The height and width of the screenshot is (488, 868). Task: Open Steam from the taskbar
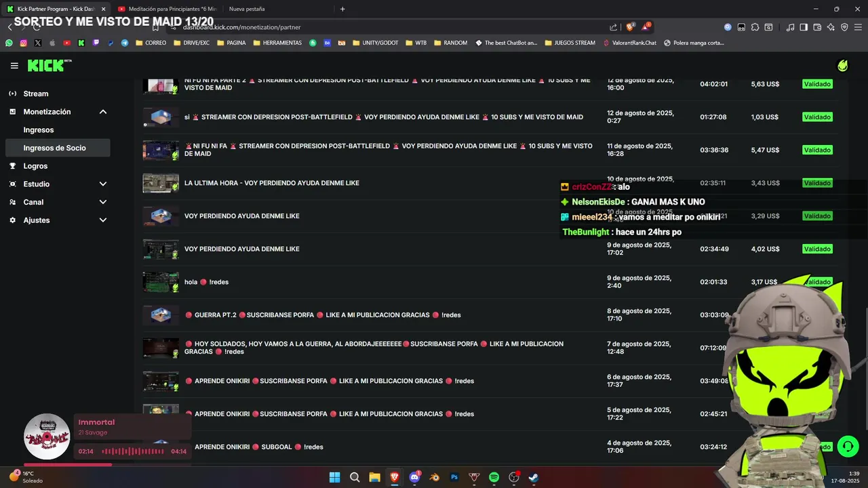(x=534, y=477)
